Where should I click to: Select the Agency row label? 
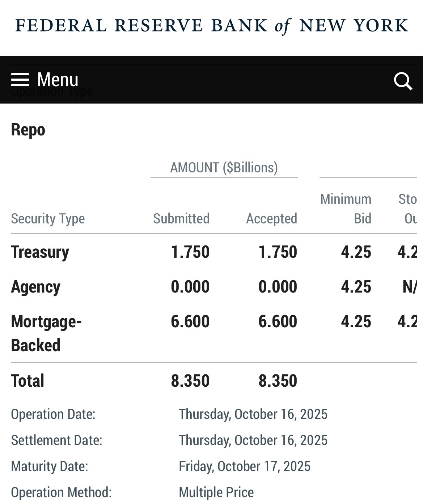35,287
